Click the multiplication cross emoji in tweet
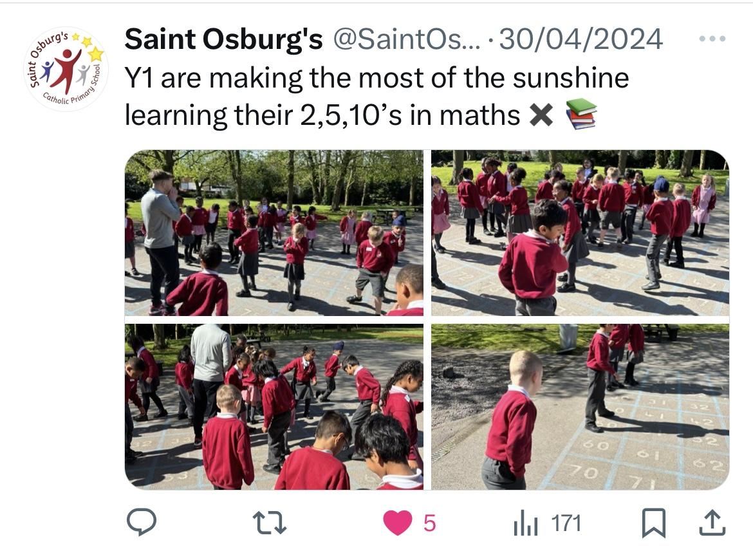753x560 pixels. [541, 115]
